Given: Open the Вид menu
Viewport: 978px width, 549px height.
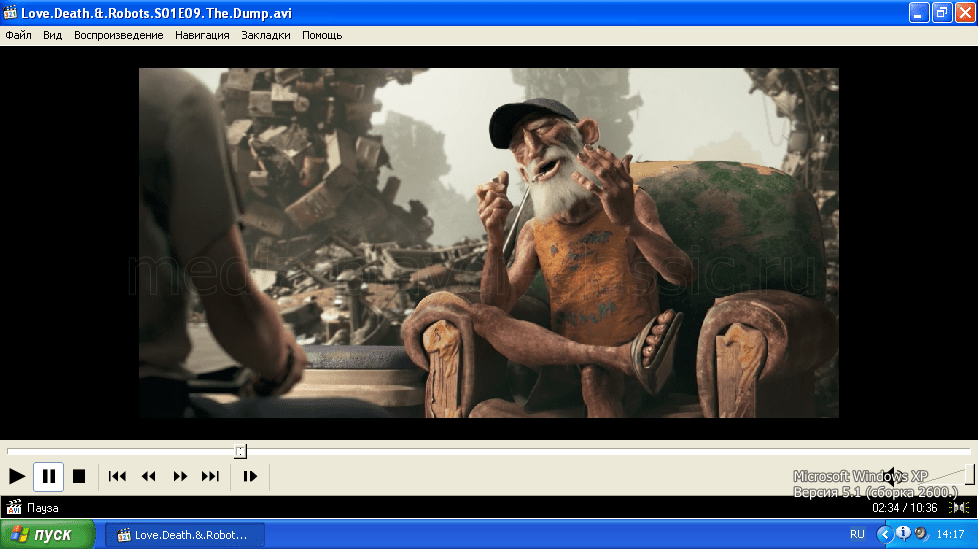Looking at the screenshot, I should click(52, 36).
